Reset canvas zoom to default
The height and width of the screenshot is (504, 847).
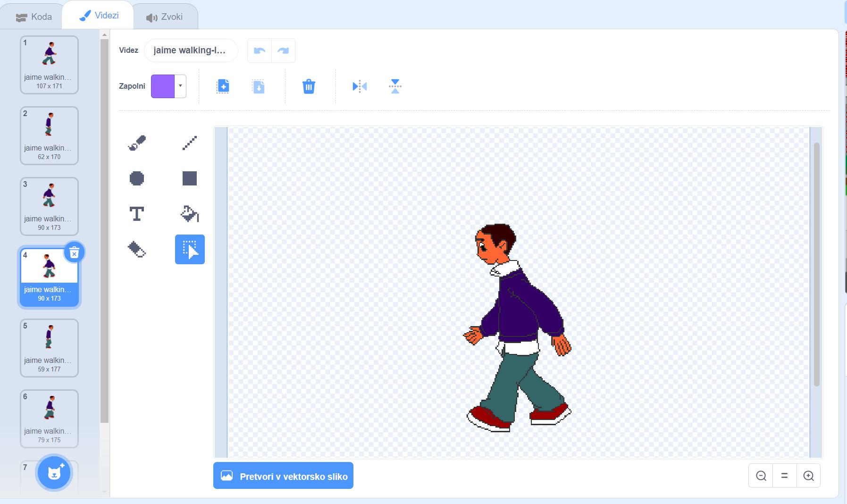(x=784, y=476)
